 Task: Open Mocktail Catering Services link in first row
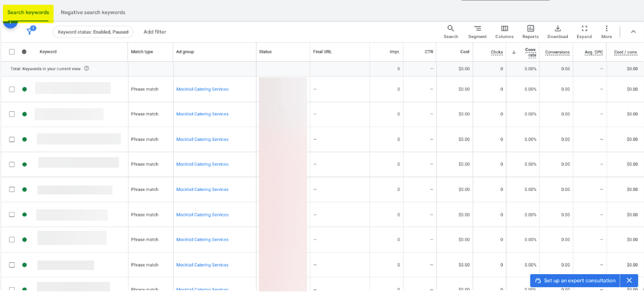(202, 89)
